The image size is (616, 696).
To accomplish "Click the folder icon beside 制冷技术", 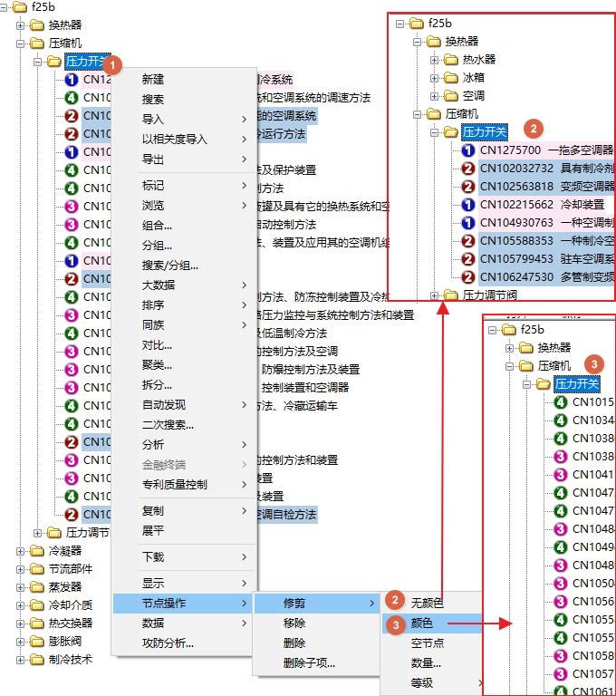I will 37,659.
